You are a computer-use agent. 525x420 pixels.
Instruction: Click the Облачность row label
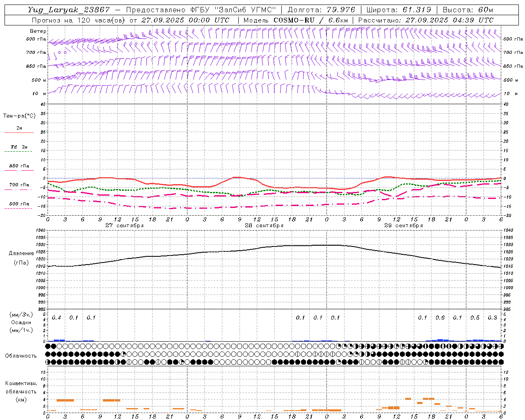[21, 356]
